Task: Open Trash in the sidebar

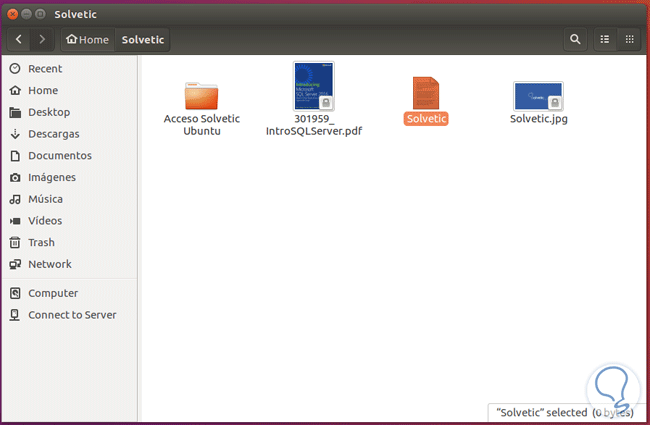Action: click(70, 243)
